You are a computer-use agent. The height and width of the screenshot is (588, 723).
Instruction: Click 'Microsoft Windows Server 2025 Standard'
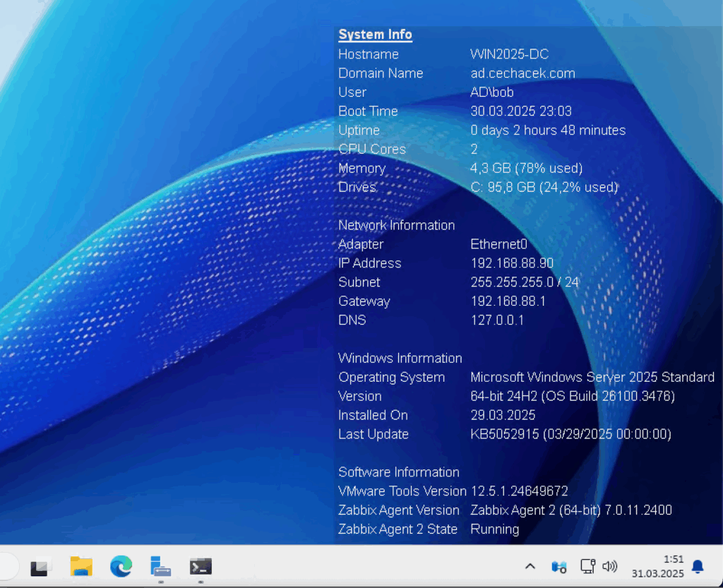tap(592, 378)
